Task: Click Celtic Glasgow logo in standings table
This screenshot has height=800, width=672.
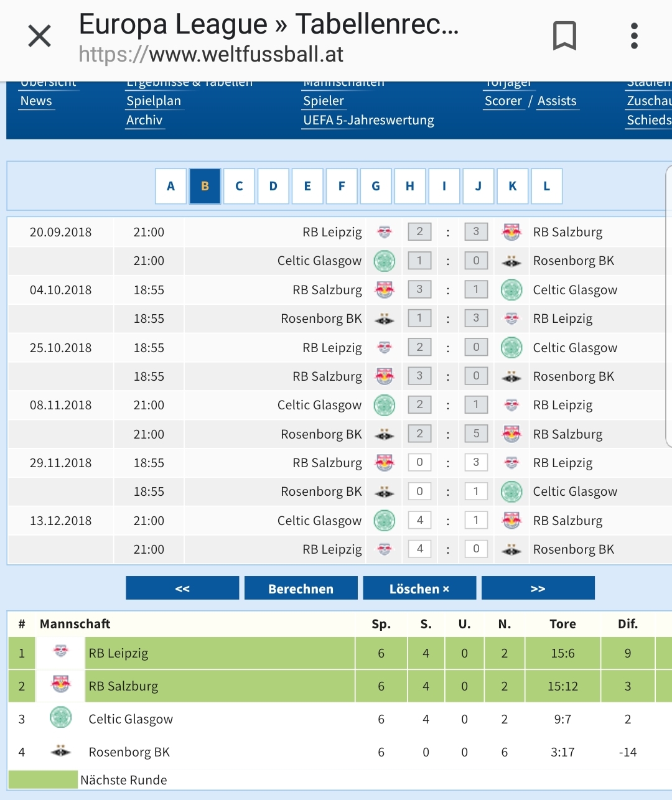Action: click(60, 717)
